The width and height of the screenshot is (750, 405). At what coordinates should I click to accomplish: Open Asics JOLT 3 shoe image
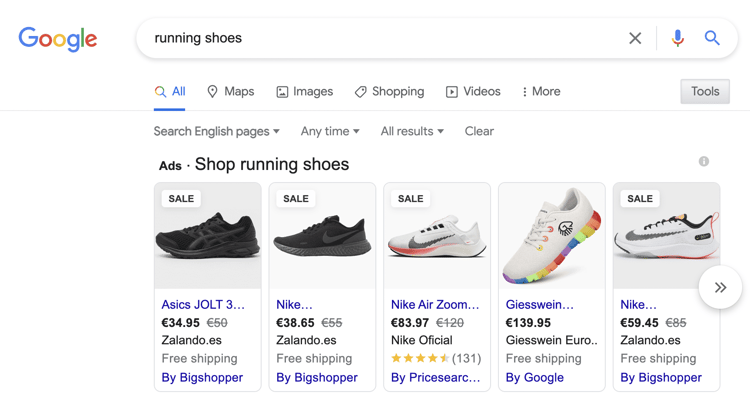click(208, 236)
